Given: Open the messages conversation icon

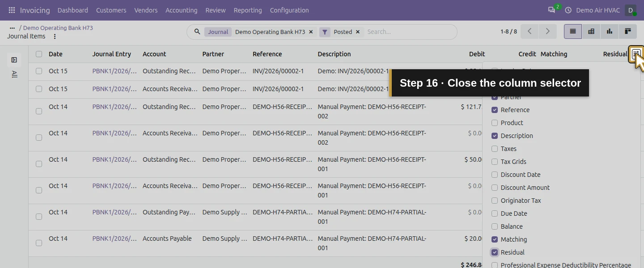Looking at the screenshot, I should (551, 10).
